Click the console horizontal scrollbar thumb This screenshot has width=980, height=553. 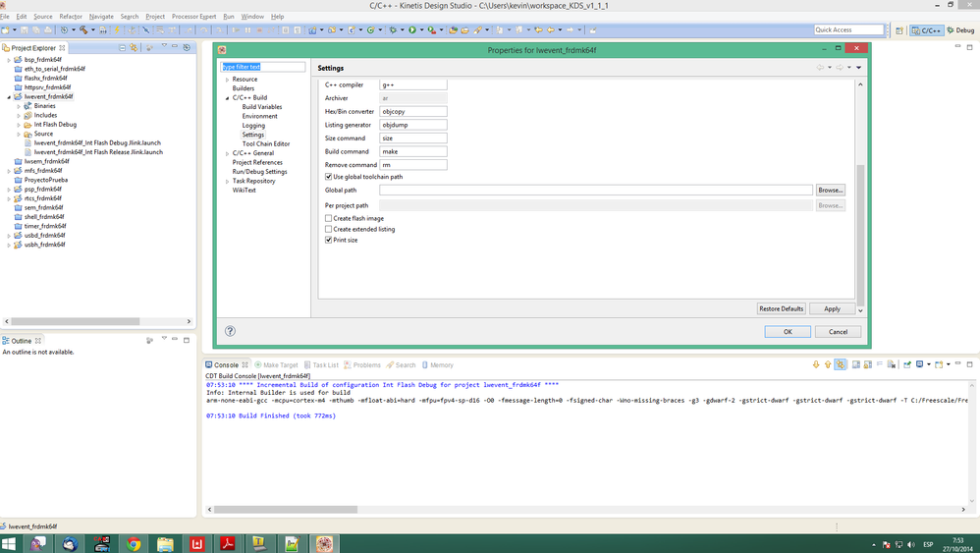[x=286, y=509]
